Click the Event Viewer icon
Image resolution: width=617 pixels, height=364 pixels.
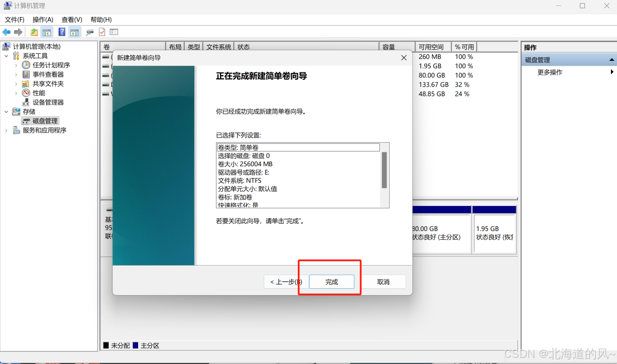point(26,74)
